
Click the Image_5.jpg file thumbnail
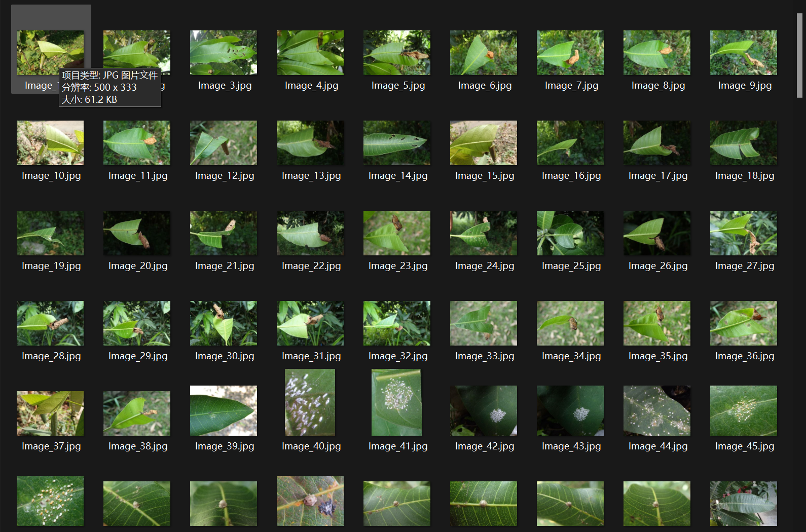tap(397, 53)
